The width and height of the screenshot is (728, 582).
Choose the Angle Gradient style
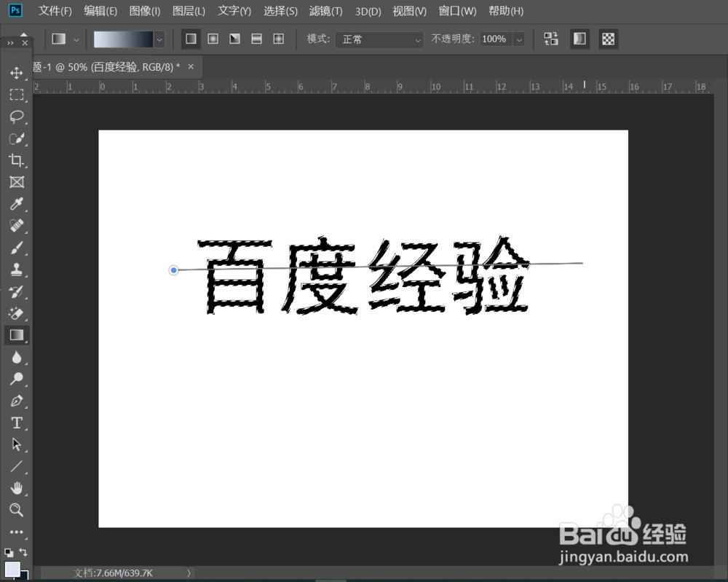[235, 39]
